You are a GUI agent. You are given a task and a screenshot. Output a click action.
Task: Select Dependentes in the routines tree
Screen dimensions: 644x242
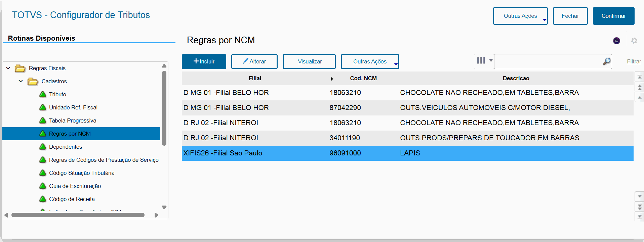pyautogui.click(x=66, y=147)
